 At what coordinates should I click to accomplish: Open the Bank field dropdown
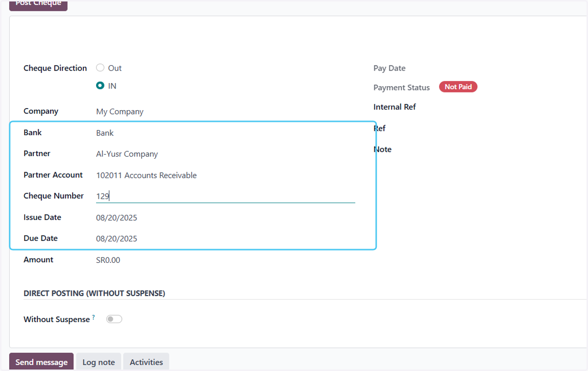pyautogui.click(x=225, y=133)
